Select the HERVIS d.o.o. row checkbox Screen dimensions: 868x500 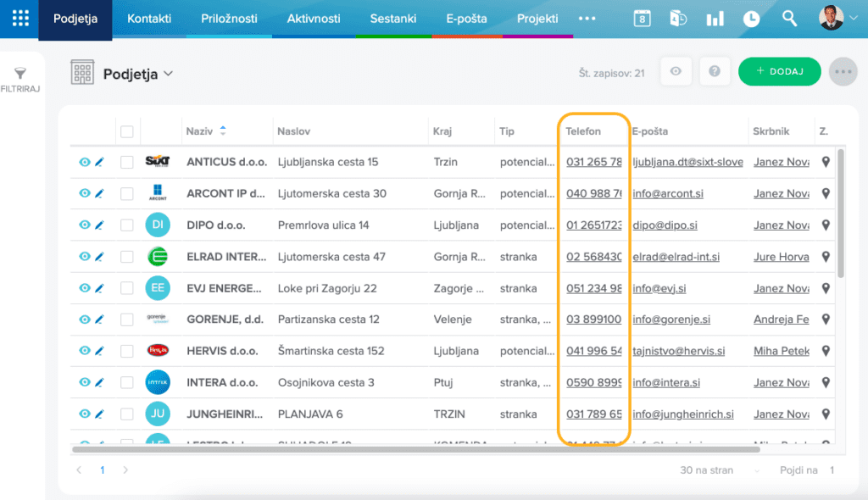point(127,351)
